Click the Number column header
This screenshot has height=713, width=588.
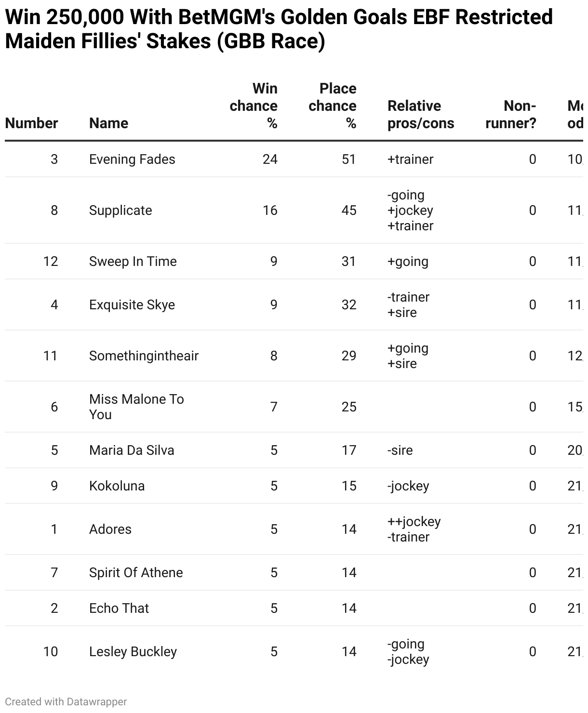31,123
